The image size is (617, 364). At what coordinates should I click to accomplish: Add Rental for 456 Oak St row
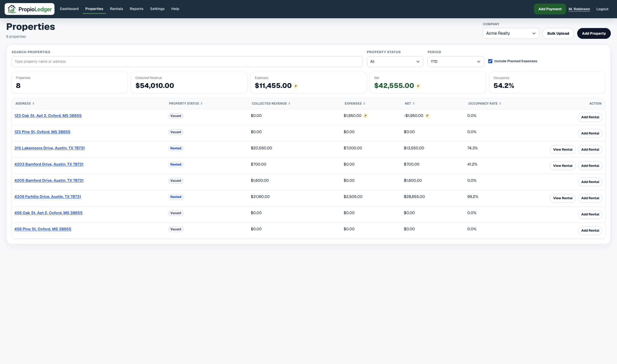(x=590, y=214)
